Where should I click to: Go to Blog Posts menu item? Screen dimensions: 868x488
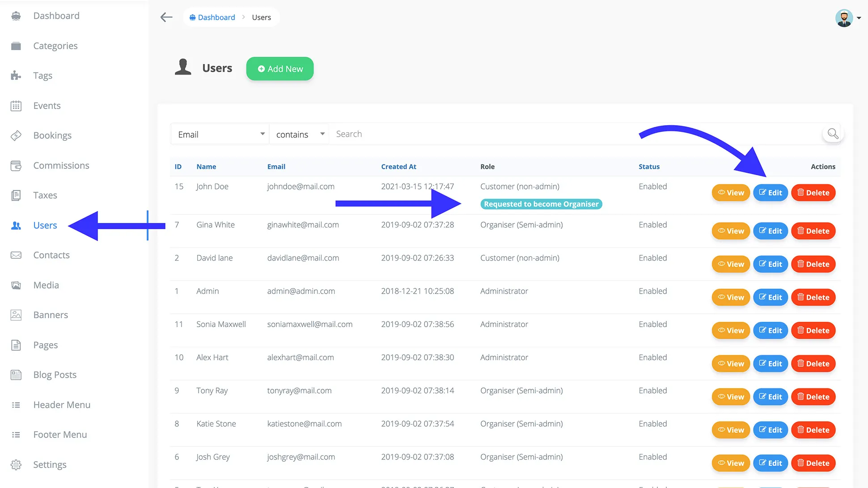55,375
